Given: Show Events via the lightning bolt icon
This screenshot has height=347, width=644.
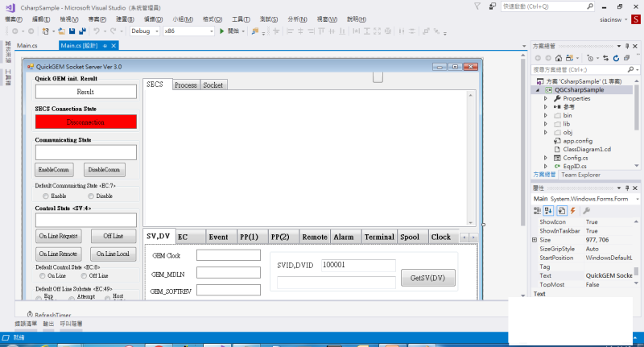Looking at the screenshot, I should pyautogui.click(x=573, y=211).
